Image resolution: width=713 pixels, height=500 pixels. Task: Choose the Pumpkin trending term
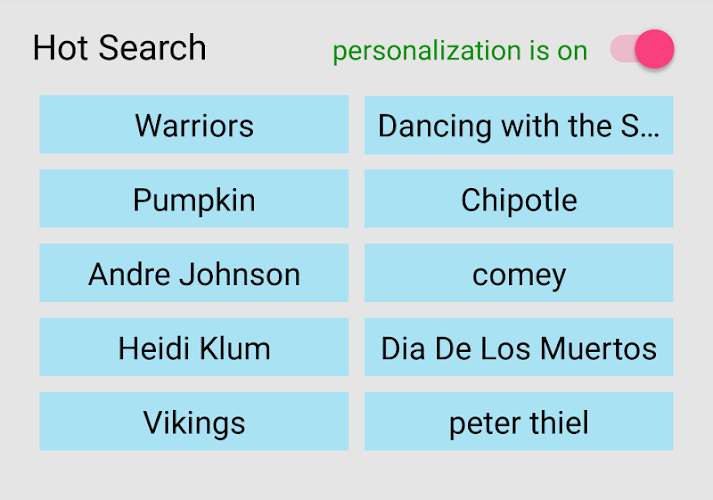[194, 199]
